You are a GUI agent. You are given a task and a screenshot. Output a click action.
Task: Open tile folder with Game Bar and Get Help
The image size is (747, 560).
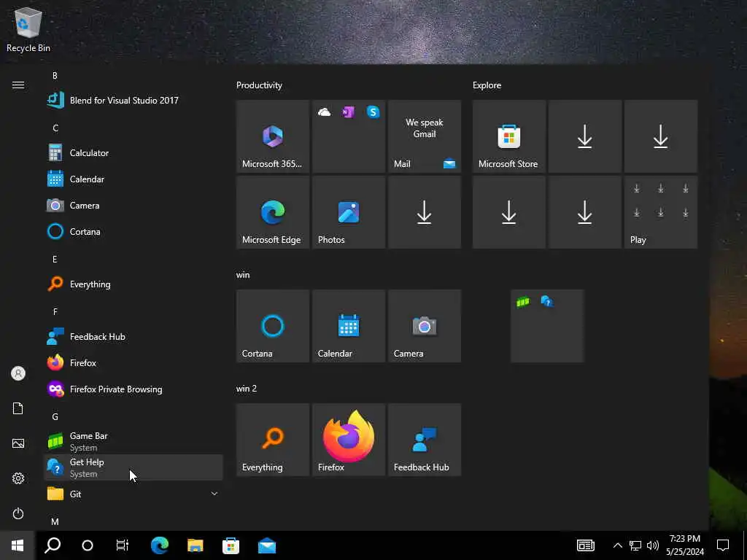pyautogui.click(x=547, y=326)
